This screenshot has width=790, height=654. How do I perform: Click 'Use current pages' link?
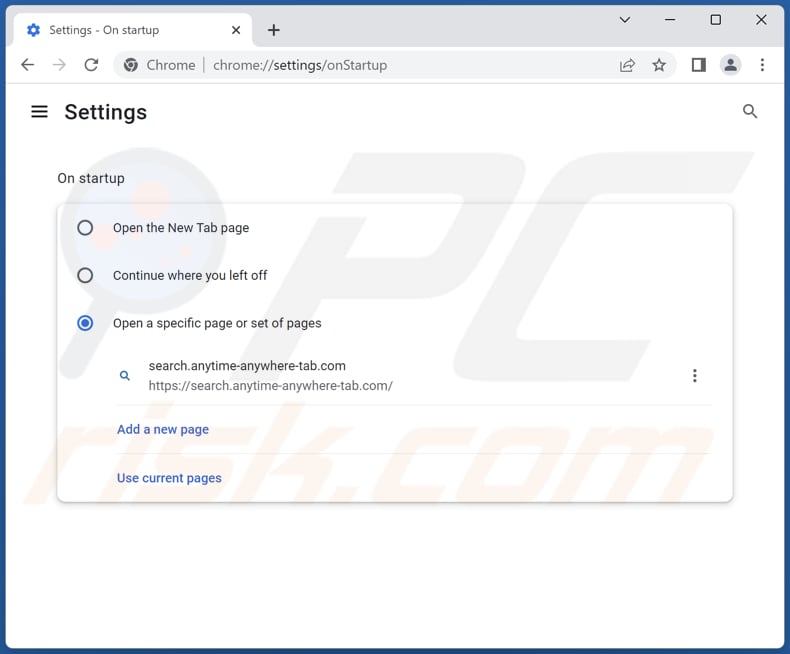pos(169,478)
